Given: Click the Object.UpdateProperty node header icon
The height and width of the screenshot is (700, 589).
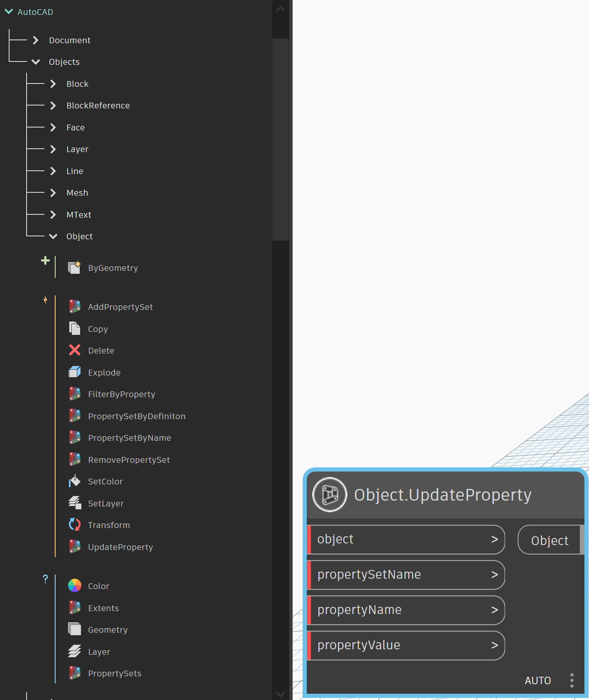Looking at the screenshot, I should pos(330,494).
